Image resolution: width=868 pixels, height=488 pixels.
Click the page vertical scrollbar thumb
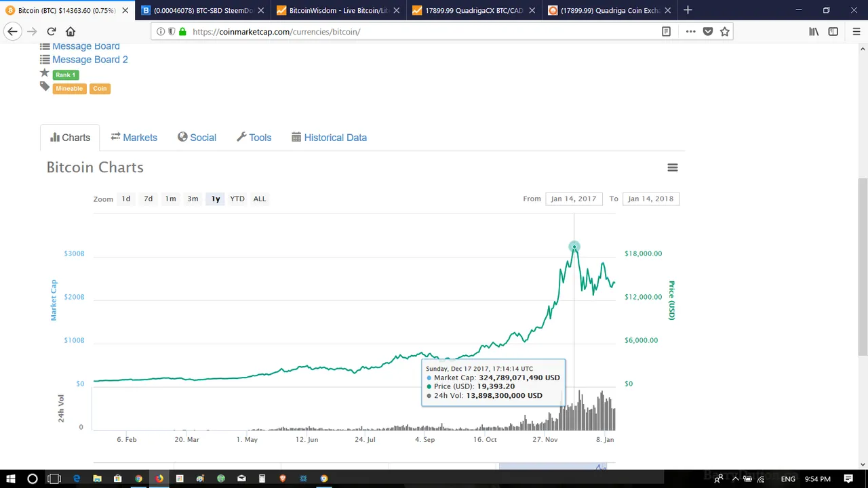(x=863, y=266)
